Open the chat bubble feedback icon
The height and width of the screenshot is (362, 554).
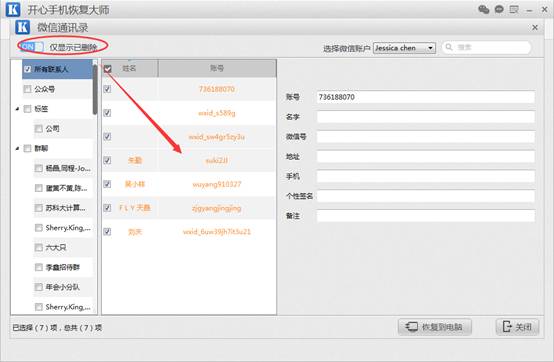pos(499,10)
